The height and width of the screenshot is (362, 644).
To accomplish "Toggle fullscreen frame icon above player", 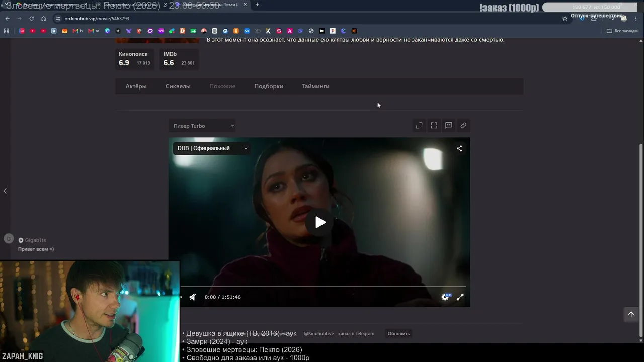I will click(434, 126).
